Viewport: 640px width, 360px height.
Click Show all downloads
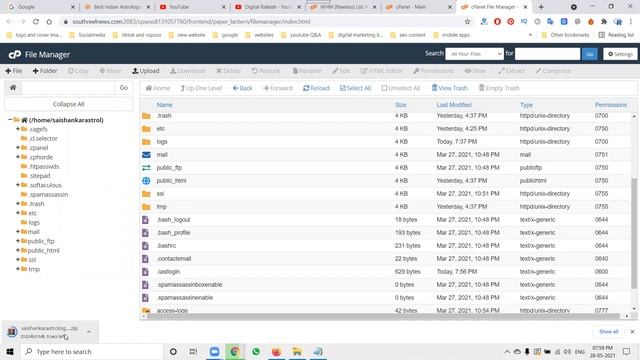click(608, 331)
